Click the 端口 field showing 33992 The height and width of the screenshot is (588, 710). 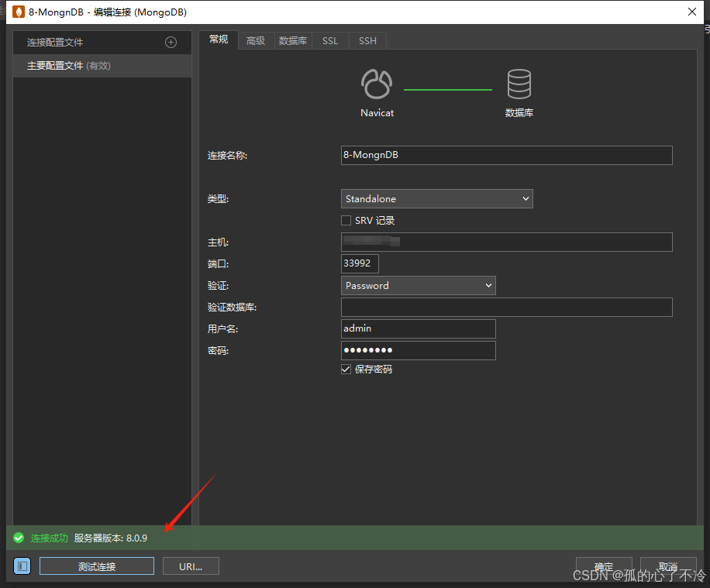(360, 263)
